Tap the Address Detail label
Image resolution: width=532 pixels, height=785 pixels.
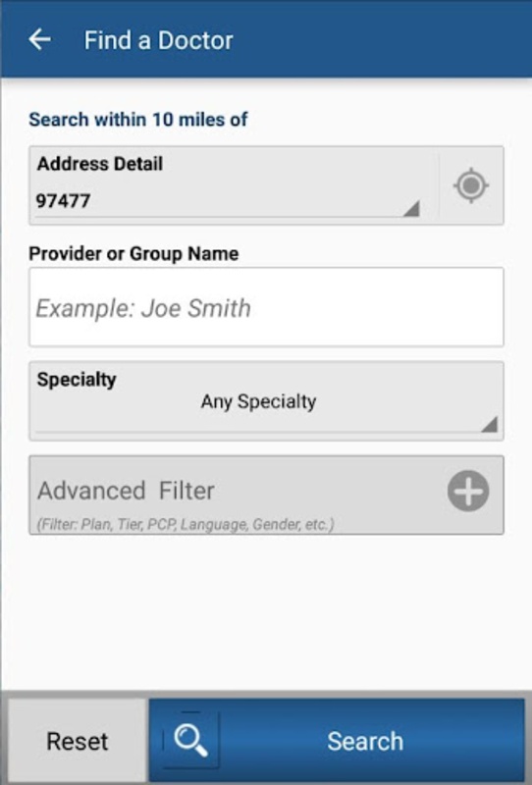[100, 164]
